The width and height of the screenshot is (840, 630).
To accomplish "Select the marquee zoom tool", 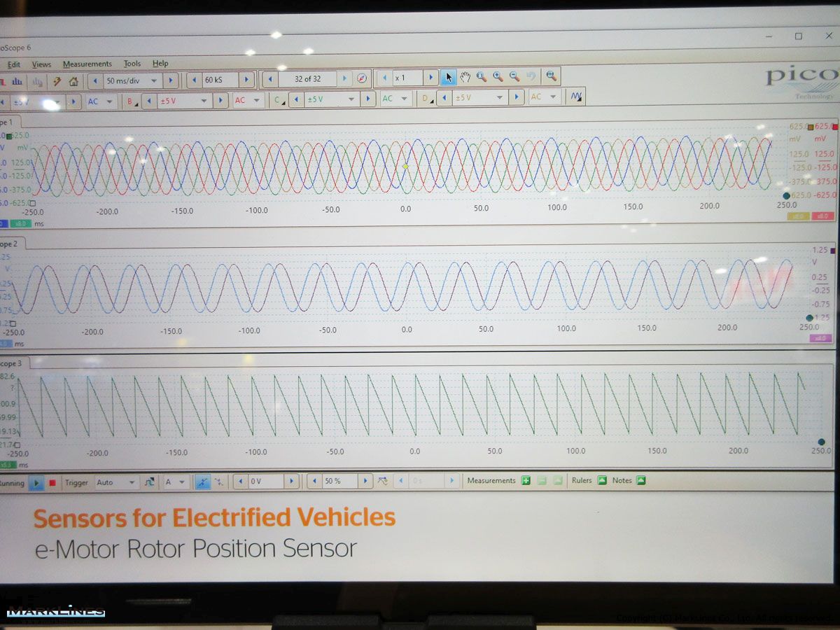I will tap(482, 76).
